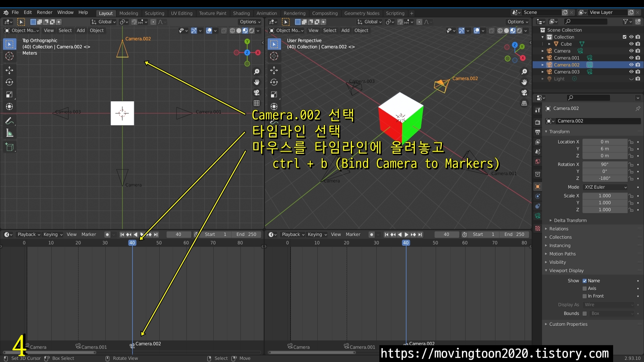Open the File menu
644x362 pixels.
(15, 12)
